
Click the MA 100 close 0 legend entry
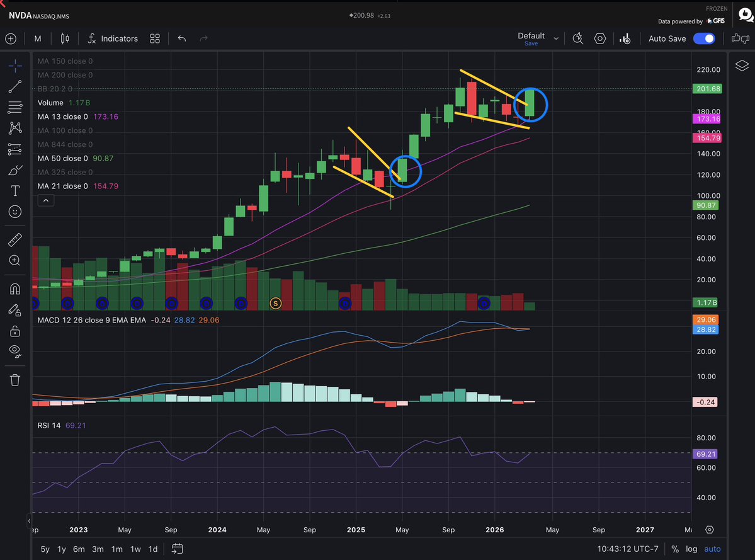coord(65,130)
